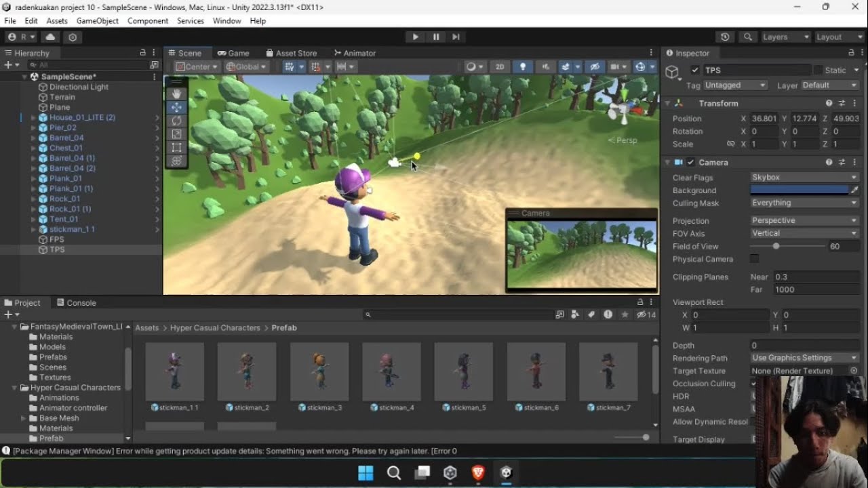This screenshot has height=488, width=868.
Task: Select Chest_01 in Hierarchy
Action: click(66, 148)
